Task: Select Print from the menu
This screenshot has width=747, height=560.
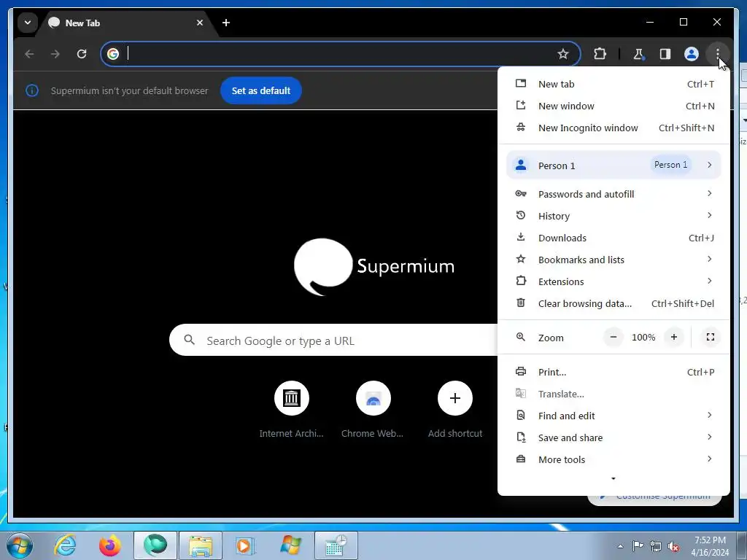Action: (x=614, y=372)
